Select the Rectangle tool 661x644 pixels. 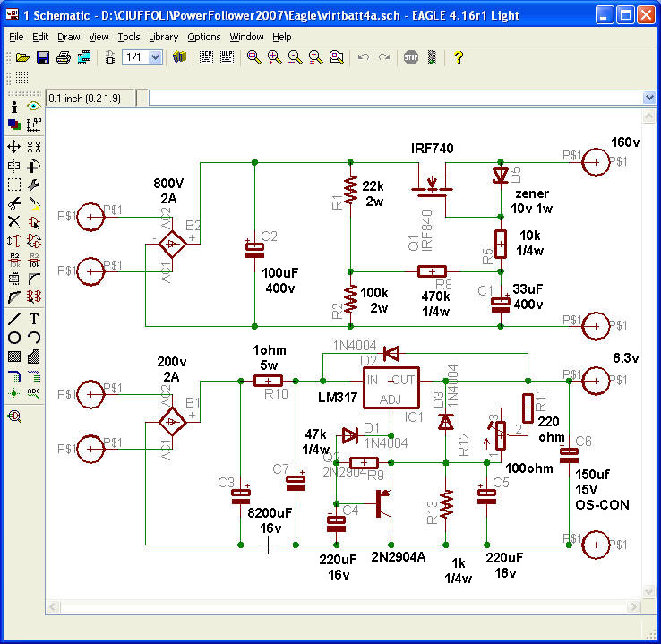coord(14,357)
